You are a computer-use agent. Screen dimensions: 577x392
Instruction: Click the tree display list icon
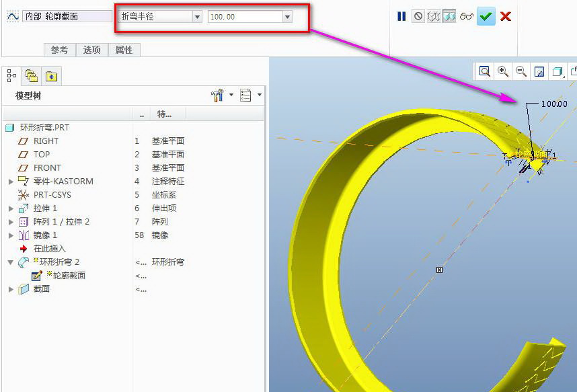245,95
